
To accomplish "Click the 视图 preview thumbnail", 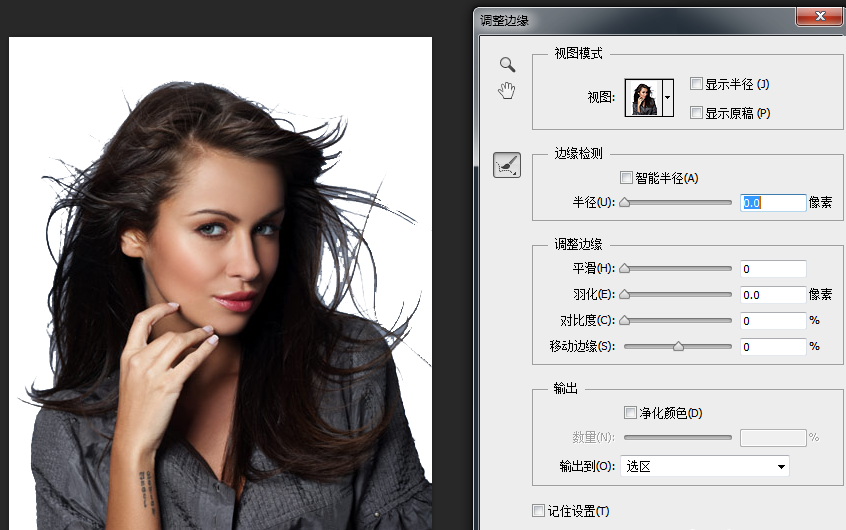I will tap(643, 98).
